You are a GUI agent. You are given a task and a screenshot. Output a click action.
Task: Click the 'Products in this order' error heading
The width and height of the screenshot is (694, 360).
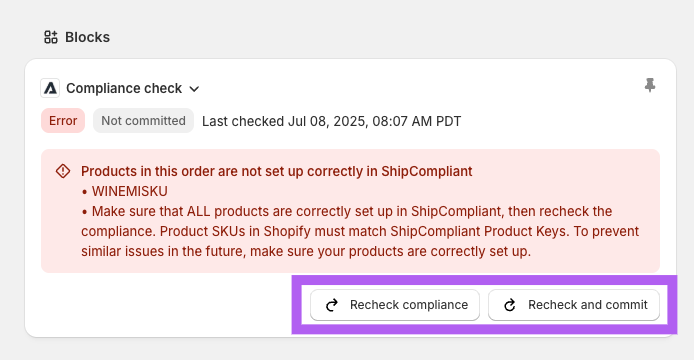[277, 171]
